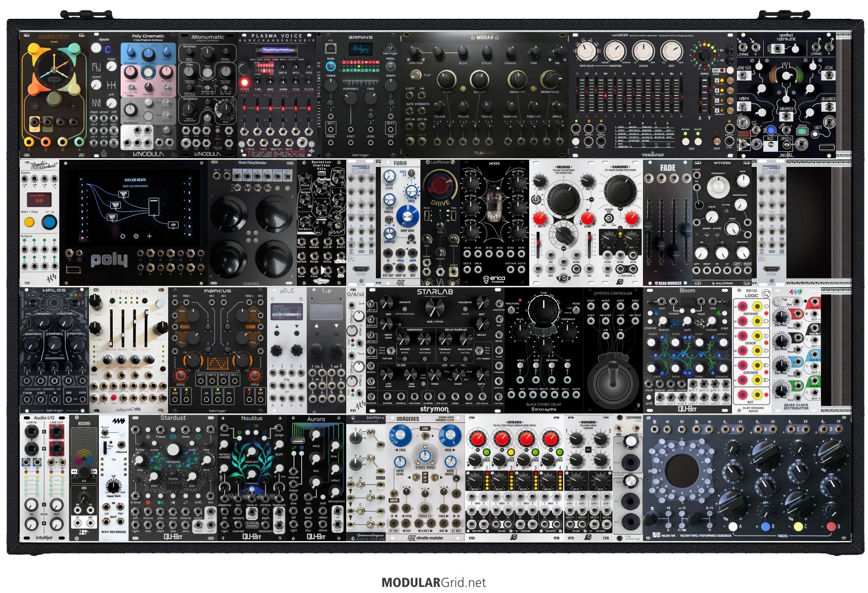This screenshot has width=868, height=593.
Task: Click the blue encoder on Pamela's PRO Workout
Action: [x=49, y=223]
